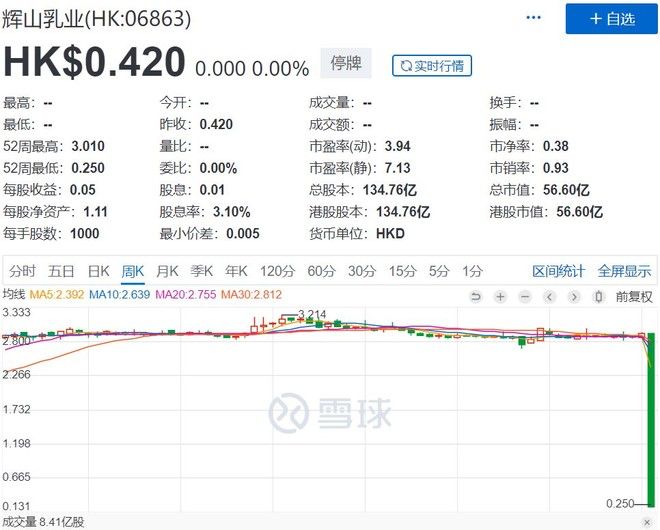
Task: Switch to 30分 interval
Action: [x=362, y=271]
